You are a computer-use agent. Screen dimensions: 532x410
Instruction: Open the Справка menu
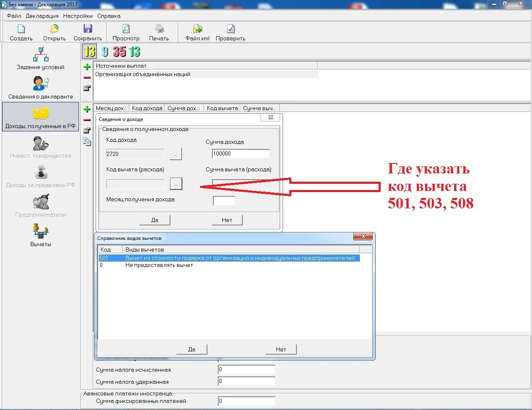pyautogui.click(x=109, y=16)
